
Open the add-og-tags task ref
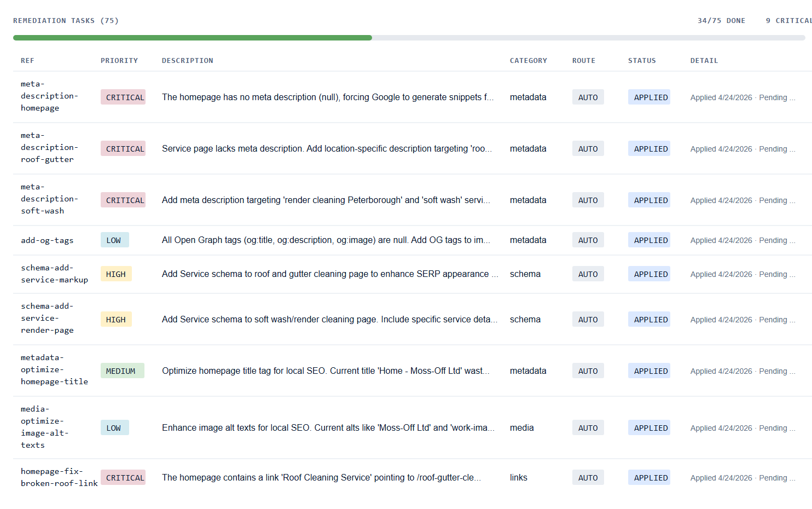click(47, 240)
